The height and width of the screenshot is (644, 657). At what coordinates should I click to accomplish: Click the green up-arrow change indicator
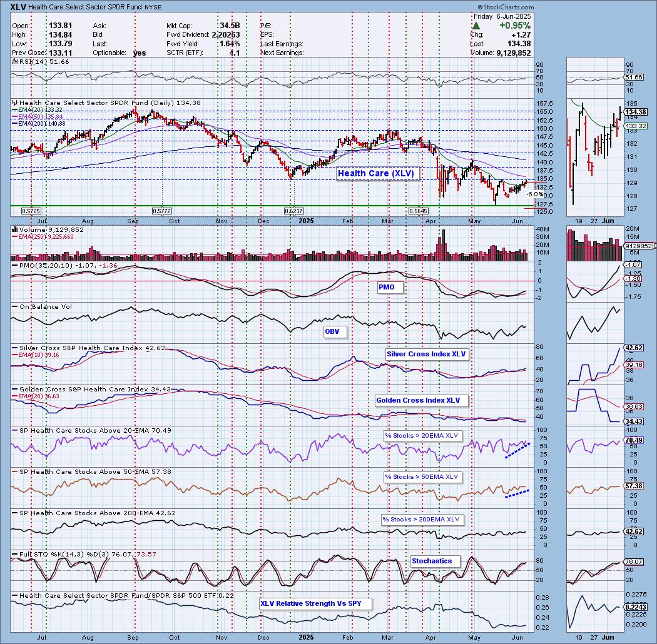pos(476,26)
